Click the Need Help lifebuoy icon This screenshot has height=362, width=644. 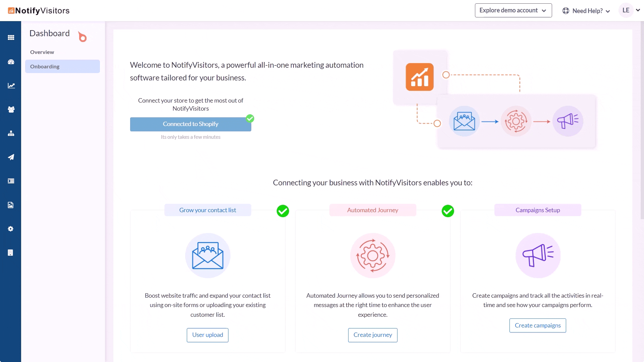pos(566,11)
